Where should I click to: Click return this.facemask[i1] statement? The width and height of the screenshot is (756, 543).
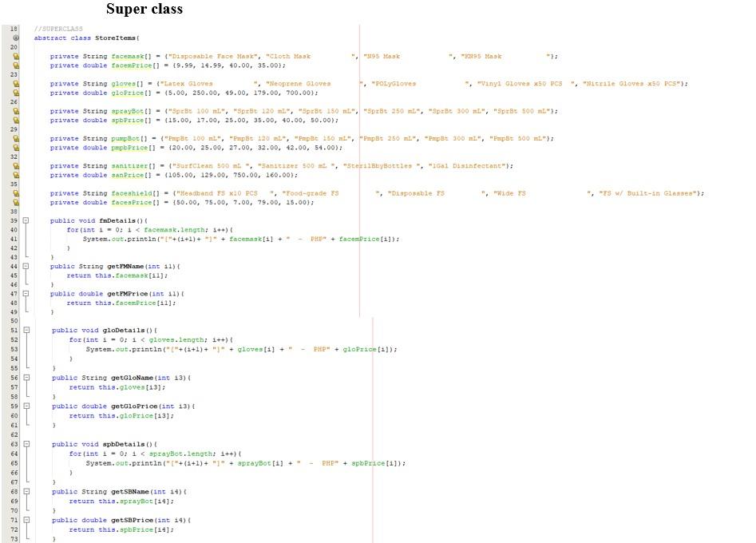pos(117,275)
